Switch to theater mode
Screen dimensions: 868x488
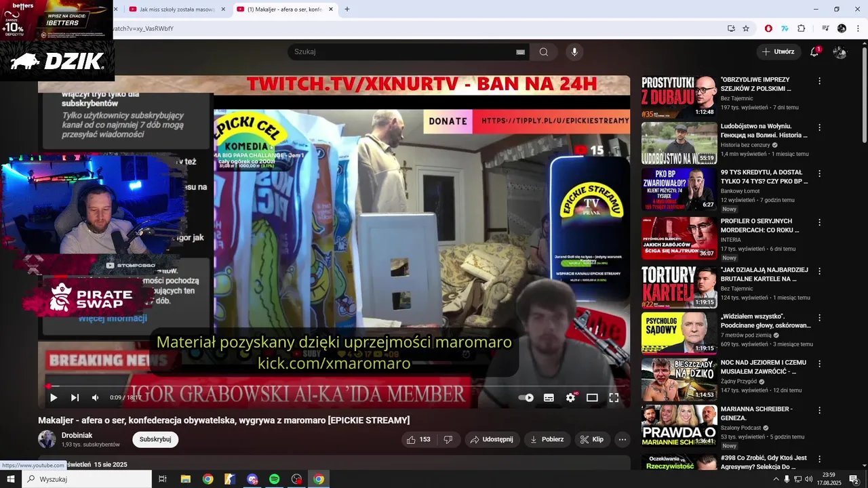[592, 398]
